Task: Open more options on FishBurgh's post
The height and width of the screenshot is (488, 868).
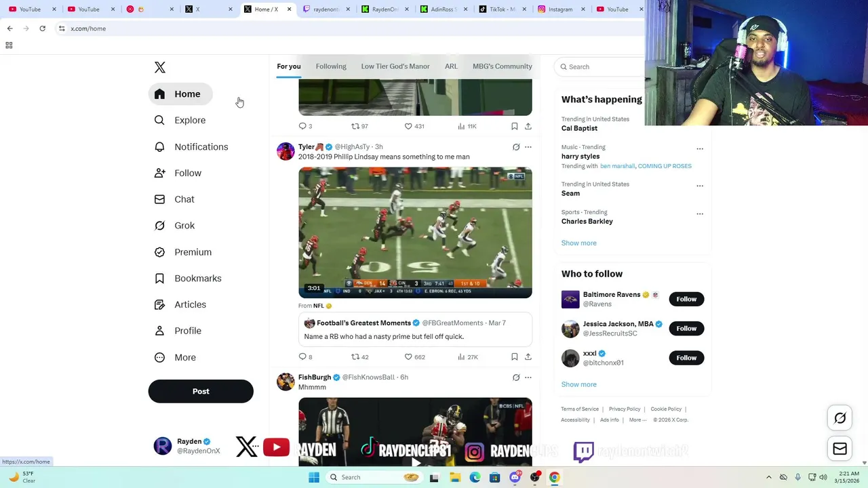Action: click(x=528, y=378)
